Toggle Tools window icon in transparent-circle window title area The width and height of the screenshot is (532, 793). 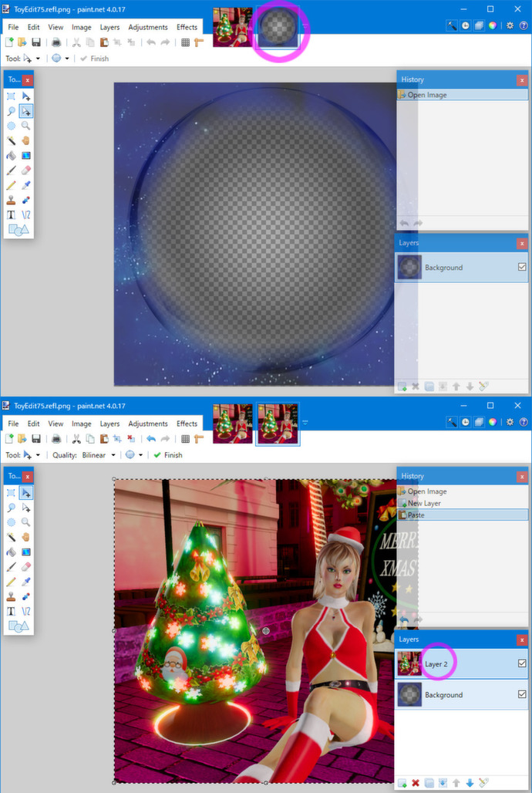(452, 25)
